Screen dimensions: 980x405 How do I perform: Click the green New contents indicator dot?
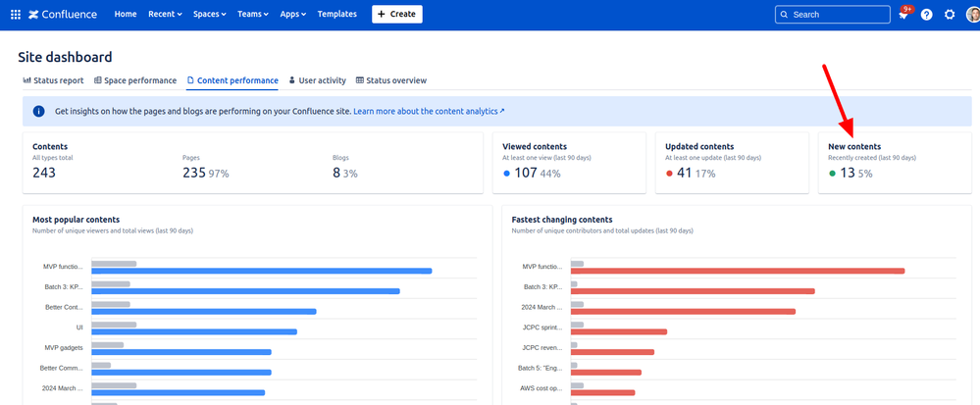pos(833,174)
